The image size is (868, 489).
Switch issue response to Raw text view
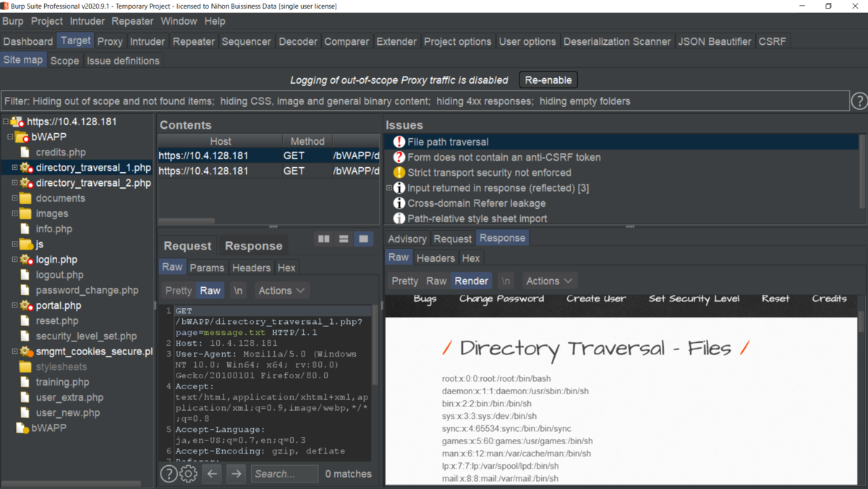(437, 281)
